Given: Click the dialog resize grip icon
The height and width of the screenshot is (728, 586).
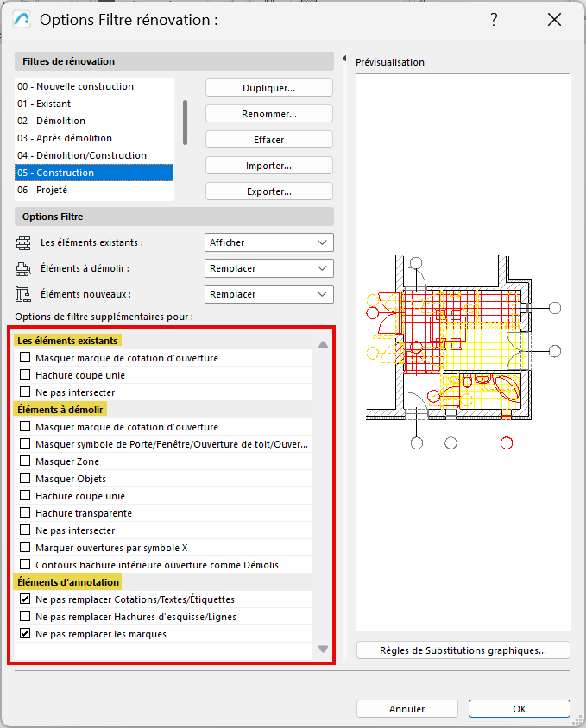Looking at the screenshot, I should click(577, 719).
